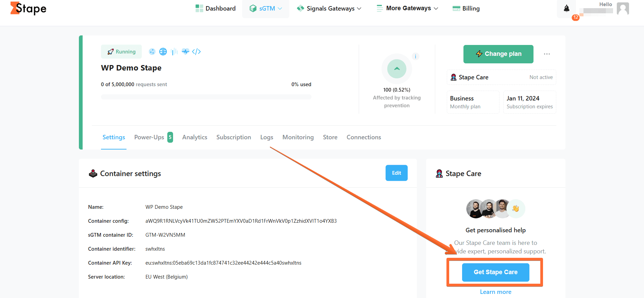This screenshot has width=644, height=298.
Task: View the Logs tab
Action: click(x=267, y=137)
